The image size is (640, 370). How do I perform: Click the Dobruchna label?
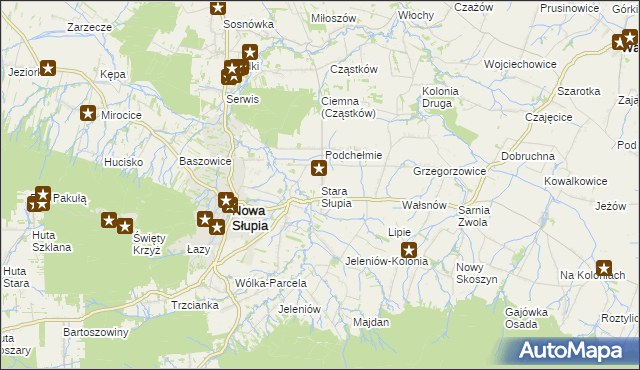528,156
